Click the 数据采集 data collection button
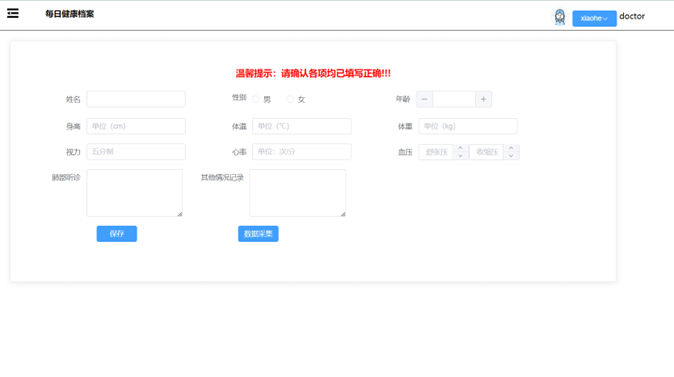This screenshot has width=674, height=377. coord(258,234)
